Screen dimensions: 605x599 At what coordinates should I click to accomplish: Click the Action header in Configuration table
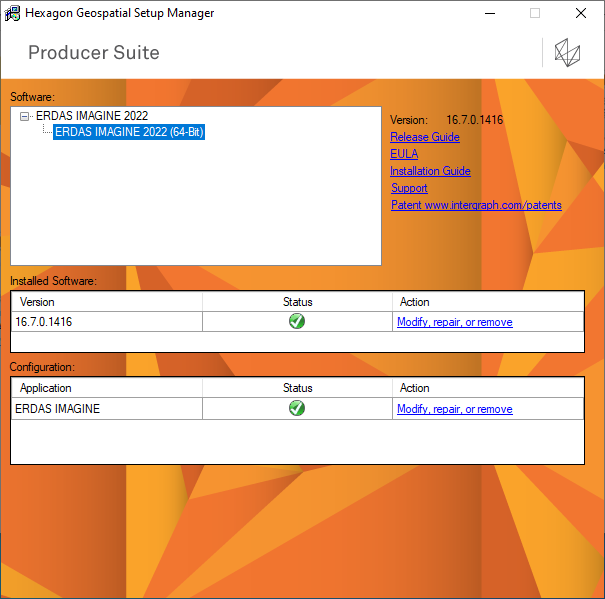tap(488, 388)
